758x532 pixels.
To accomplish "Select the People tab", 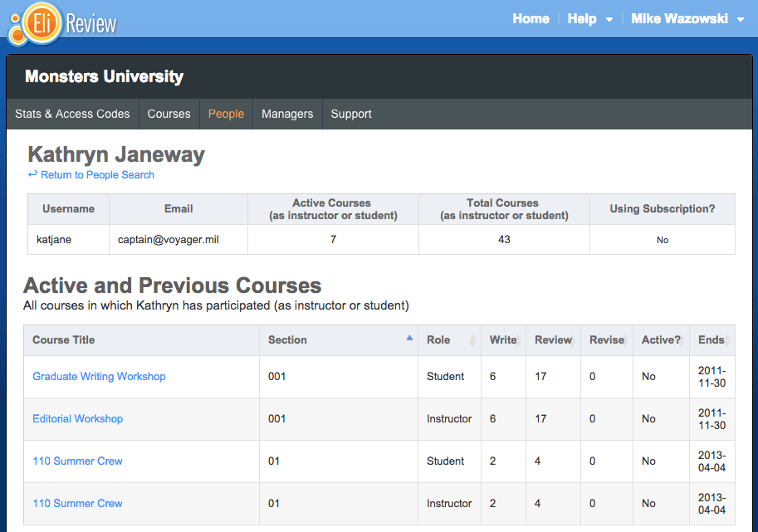I will click(226, 114).
